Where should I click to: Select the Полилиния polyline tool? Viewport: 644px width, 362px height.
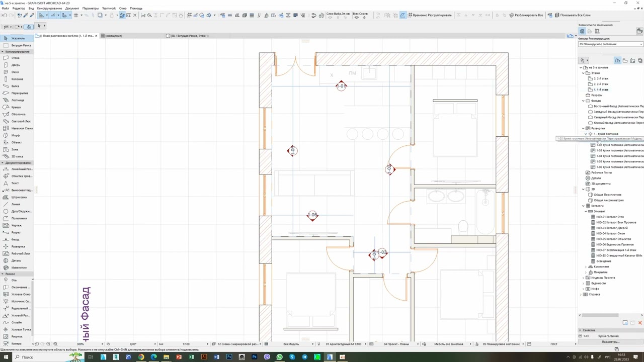[18, 218]
